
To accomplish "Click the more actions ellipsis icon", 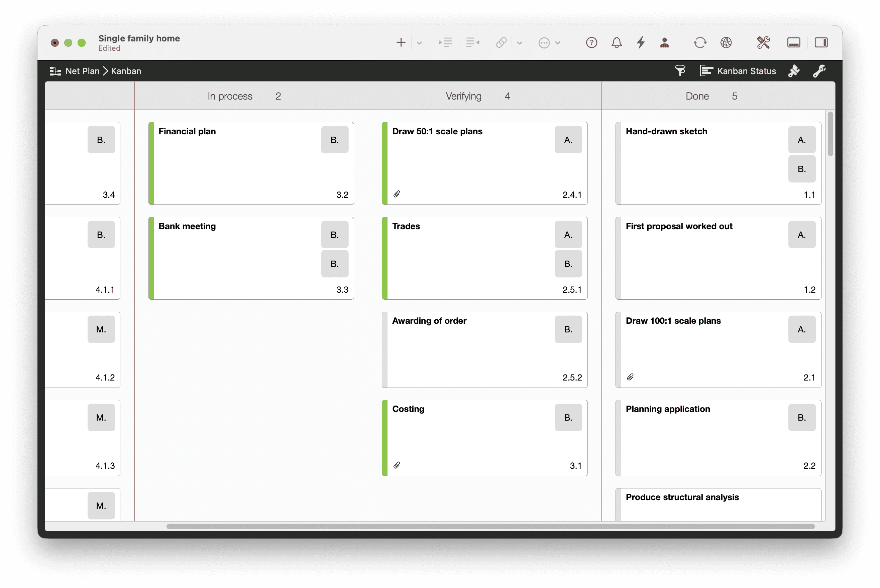I will (x=544, y=43).
